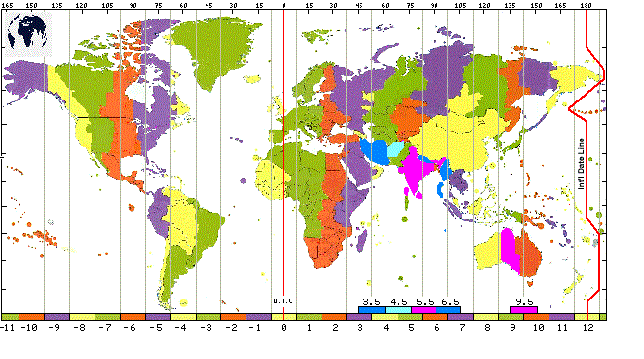Image resolution: width=644 pixels, height=359 pixels.
Task: Choose the "2" time offset label
Action: 335,328
